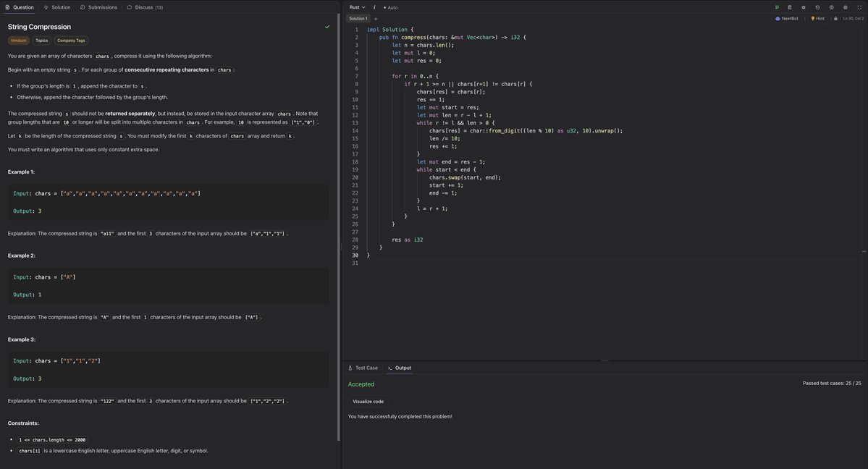Click the green solved checkmark icon

[x=327, y=27]
